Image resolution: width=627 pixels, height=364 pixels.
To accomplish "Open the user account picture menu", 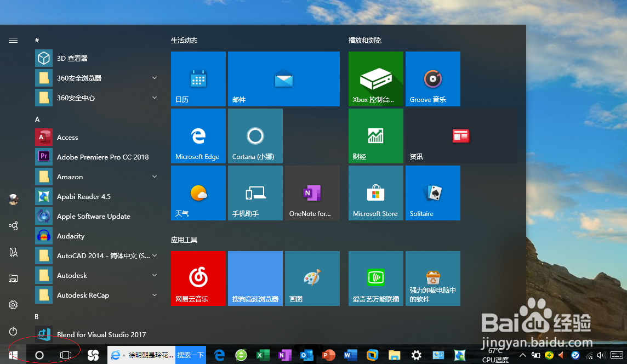I will (13, 199).
